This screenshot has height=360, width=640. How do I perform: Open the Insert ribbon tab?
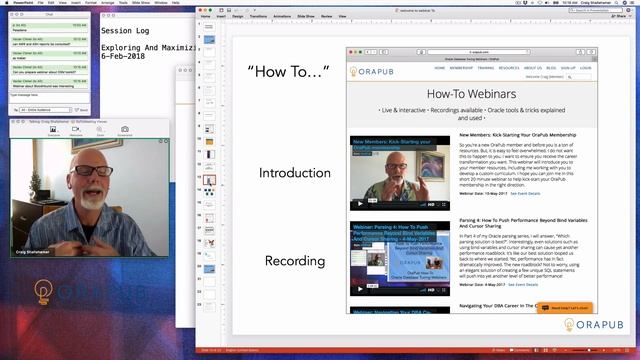tap(221, 16)
